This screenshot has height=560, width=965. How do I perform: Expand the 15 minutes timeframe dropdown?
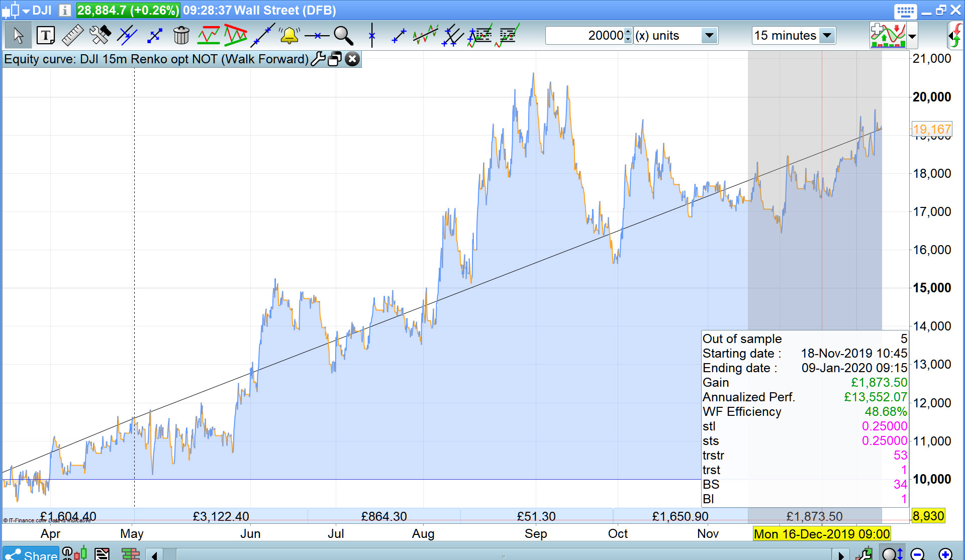826,36
